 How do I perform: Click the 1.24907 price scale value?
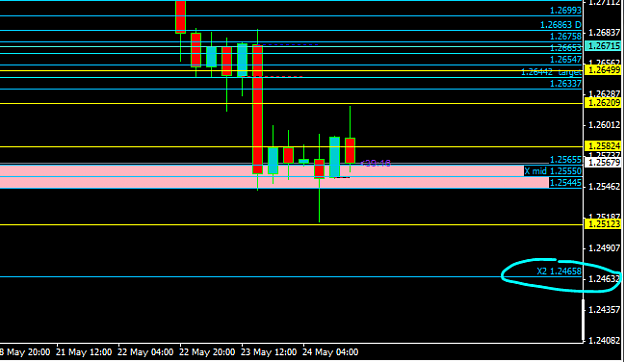coord(604,248)
